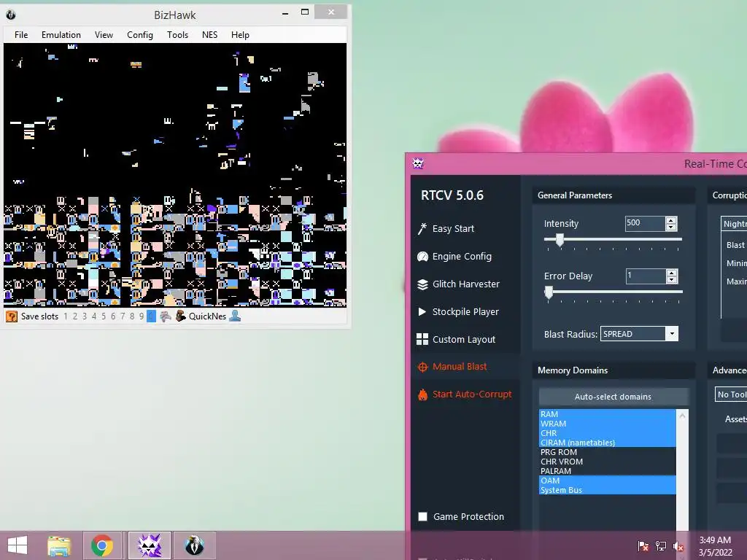The image size is (747, 560).
Task: Click the QuickNes core icon
Action: coord(181,316)
